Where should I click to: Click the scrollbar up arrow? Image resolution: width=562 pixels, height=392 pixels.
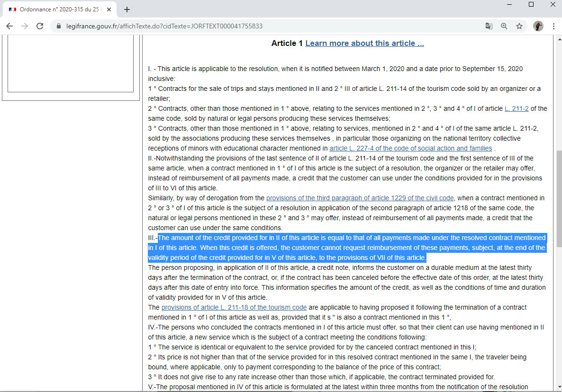click(559, 38)
